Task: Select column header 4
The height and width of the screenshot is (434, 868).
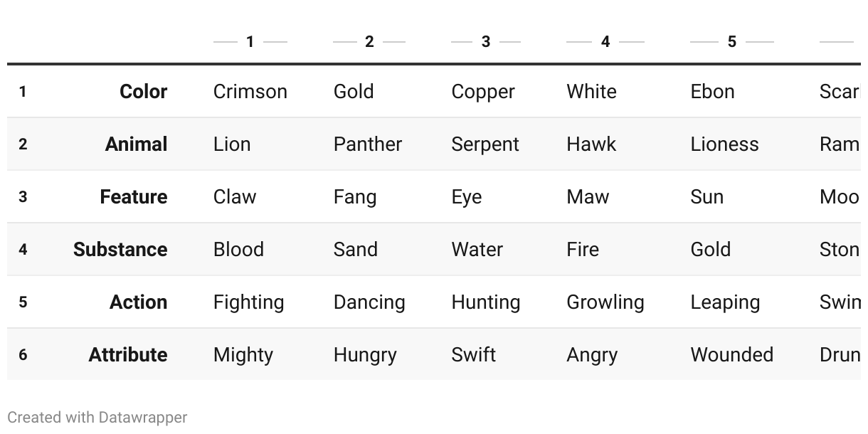Action: click(605, 42)
